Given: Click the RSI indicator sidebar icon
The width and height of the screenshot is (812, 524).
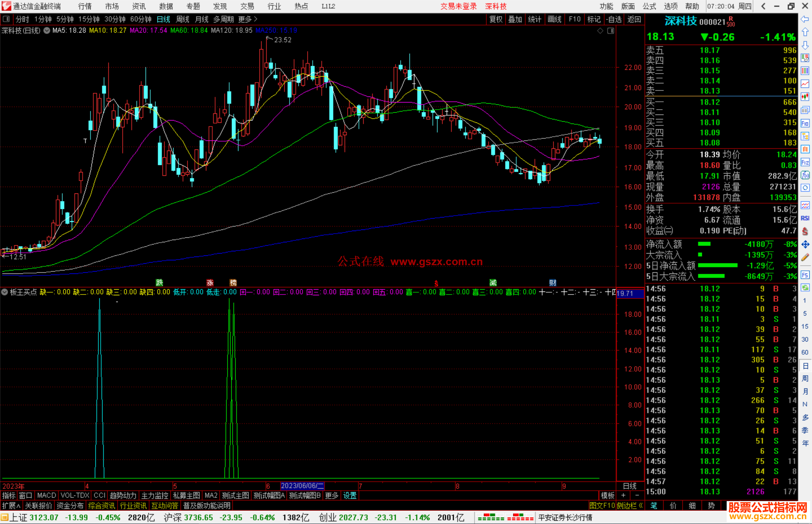Looking at the screenshot, I should [805, 218].
